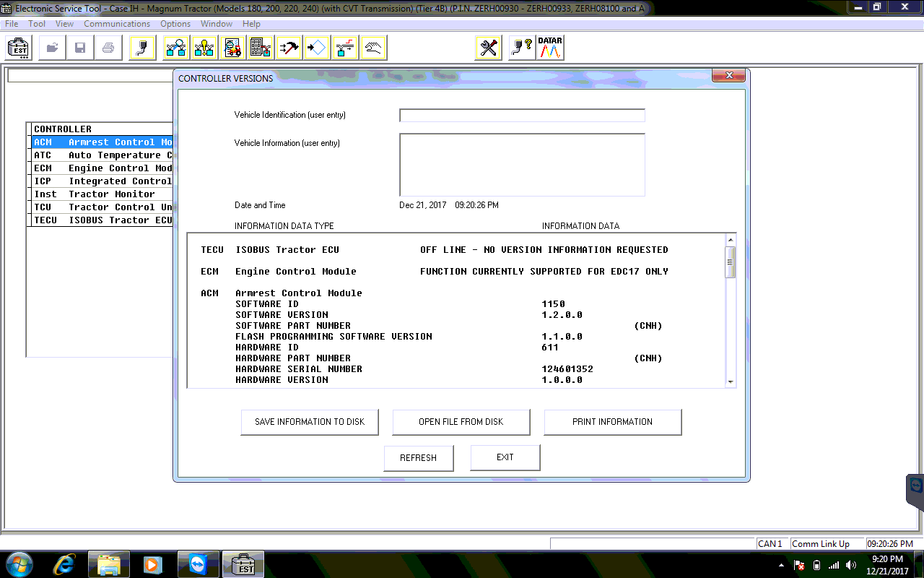Click the lightbulb controller network icon

(x=204, y=48)
